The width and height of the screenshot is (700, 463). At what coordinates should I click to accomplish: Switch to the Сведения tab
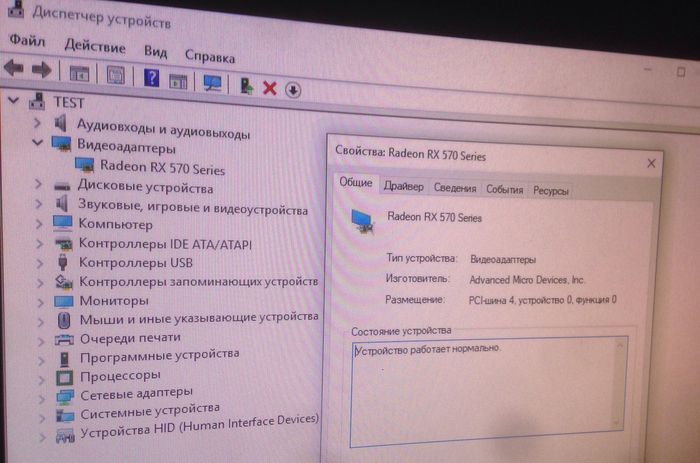click(x=455, y=188)
